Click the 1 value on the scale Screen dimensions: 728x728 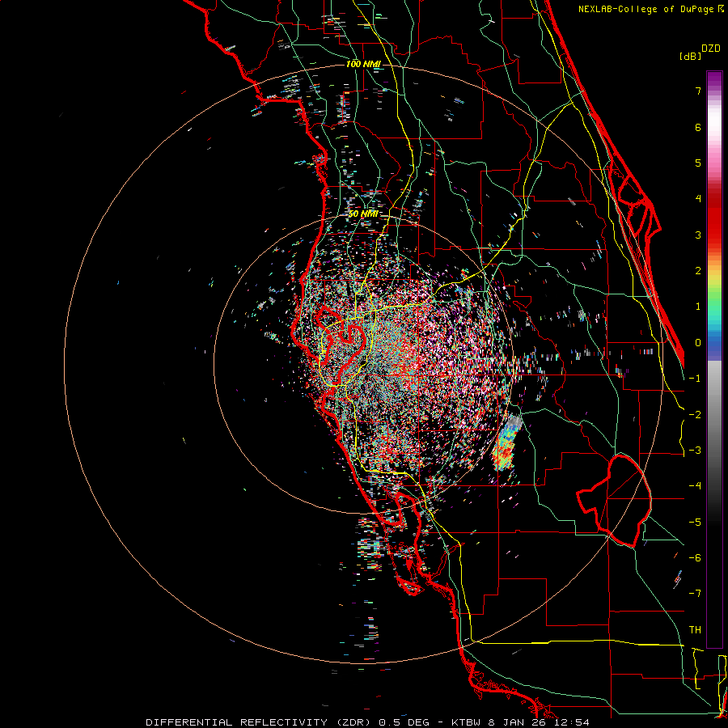(698, 307)
